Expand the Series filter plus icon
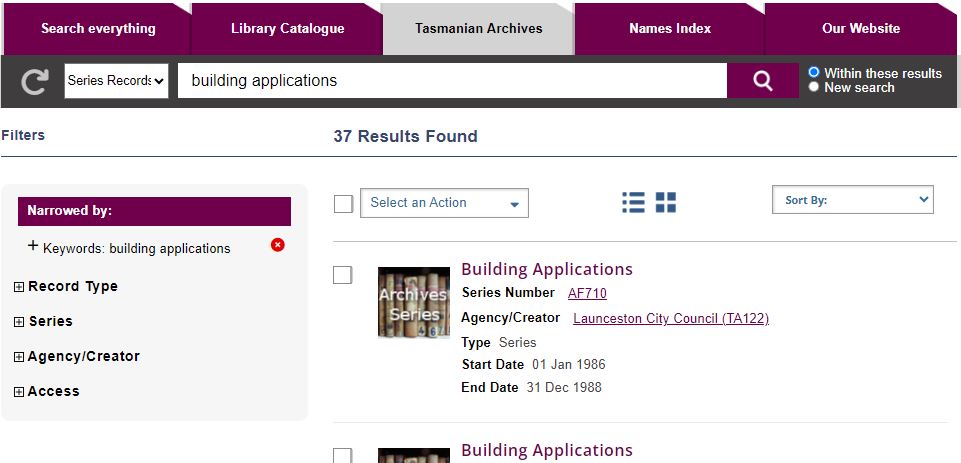Screen dimensions: 961x463 pos(19,322)
